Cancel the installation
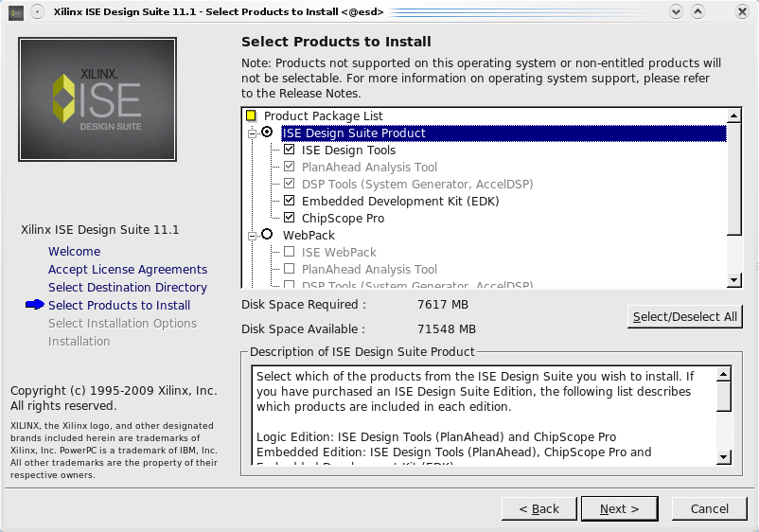 point(709,508)
